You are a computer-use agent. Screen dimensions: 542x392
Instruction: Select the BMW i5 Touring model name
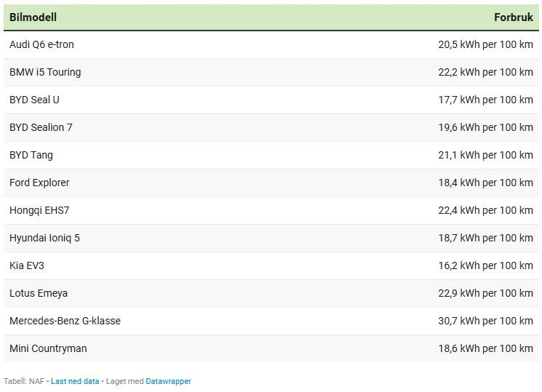[x=45, y=72]
